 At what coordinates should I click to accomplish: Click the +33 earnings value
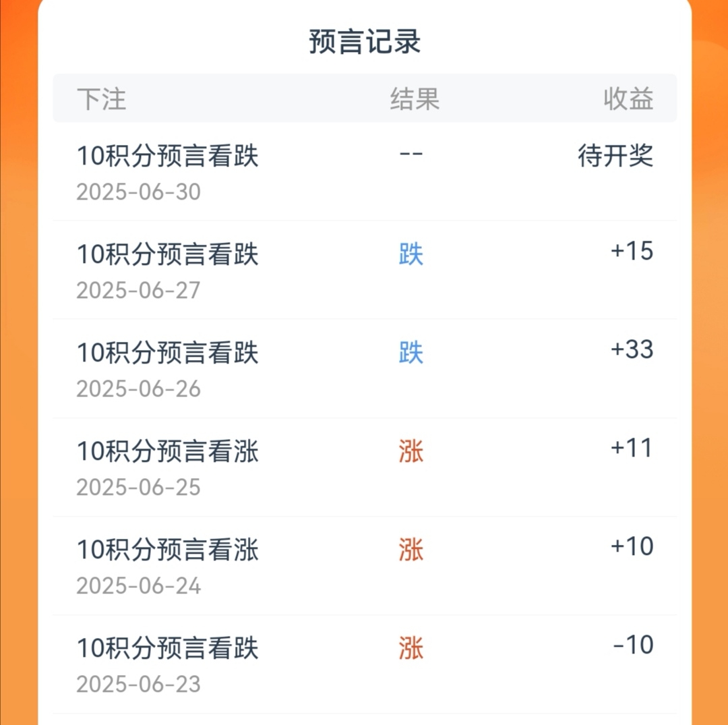click(632, 349)
